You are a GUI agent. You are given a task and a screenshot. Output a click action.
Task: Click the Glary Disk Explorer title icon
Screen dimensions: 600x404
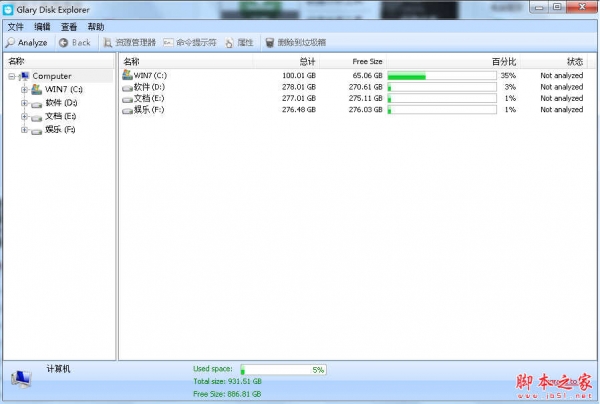[8, 10]
